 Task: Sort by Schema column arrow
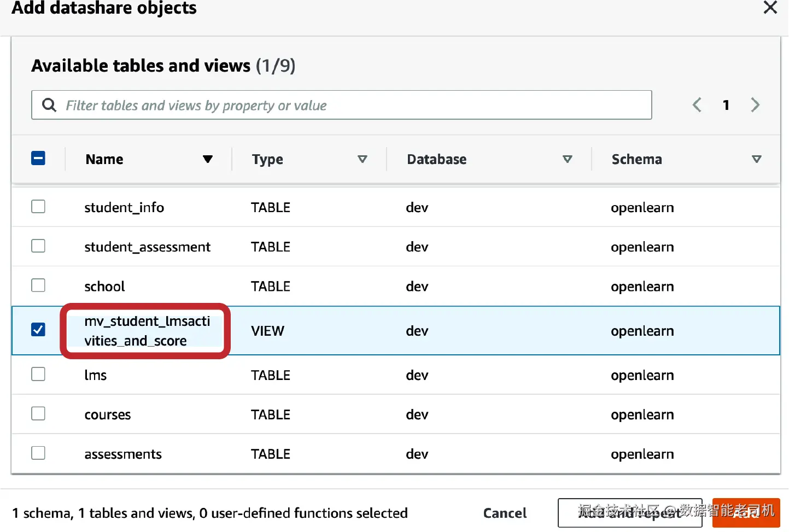(756, 159)
